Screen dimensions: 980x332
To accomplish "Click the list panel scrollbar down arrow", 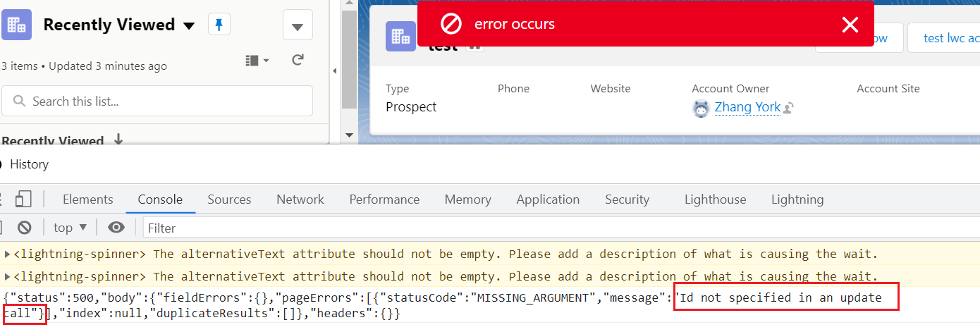I will pyautogui.click(x=349, y=135).
